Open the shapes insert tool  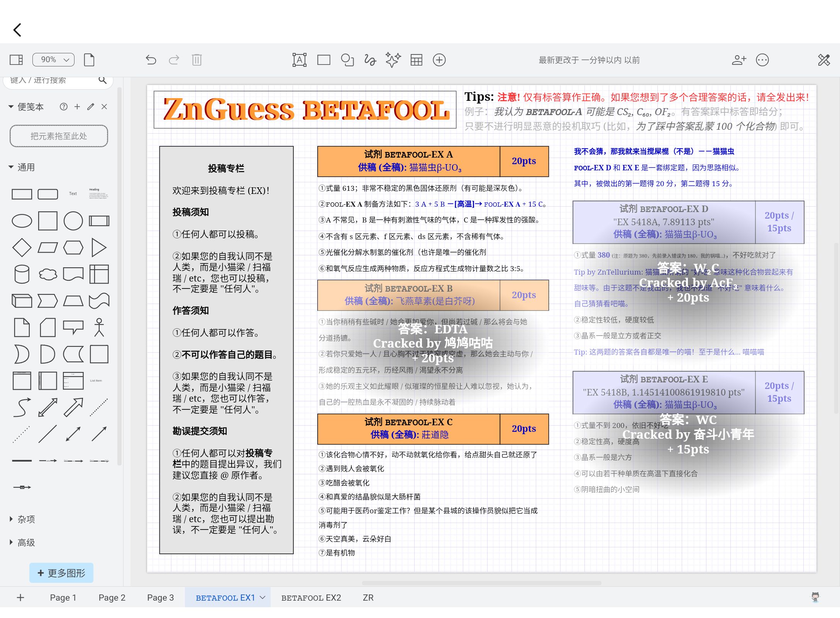[x=347, y=60]
